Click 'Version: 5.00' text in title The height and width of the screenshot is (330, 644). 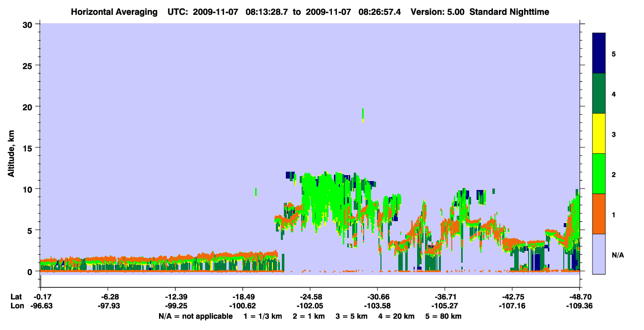(436, 11)
